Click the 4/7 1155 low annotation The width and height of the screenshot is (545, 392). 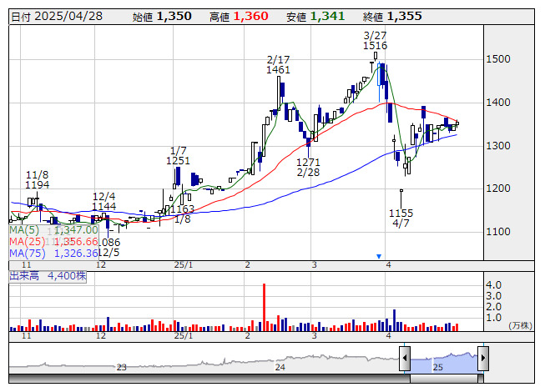tap(401, 219)
